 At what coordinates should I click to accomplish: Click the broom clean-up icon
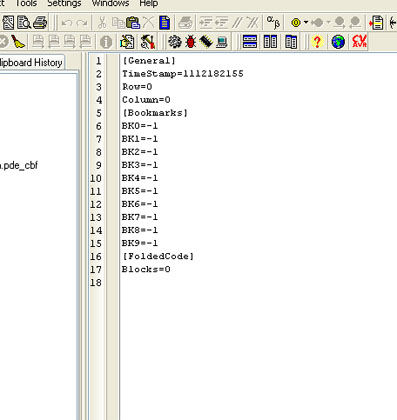[18, 42]
